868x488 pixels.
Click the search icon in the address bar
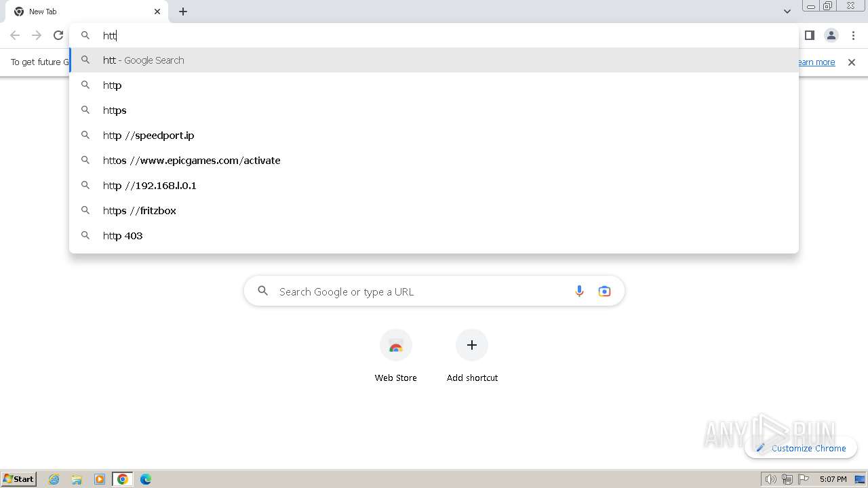coord(85,35)
